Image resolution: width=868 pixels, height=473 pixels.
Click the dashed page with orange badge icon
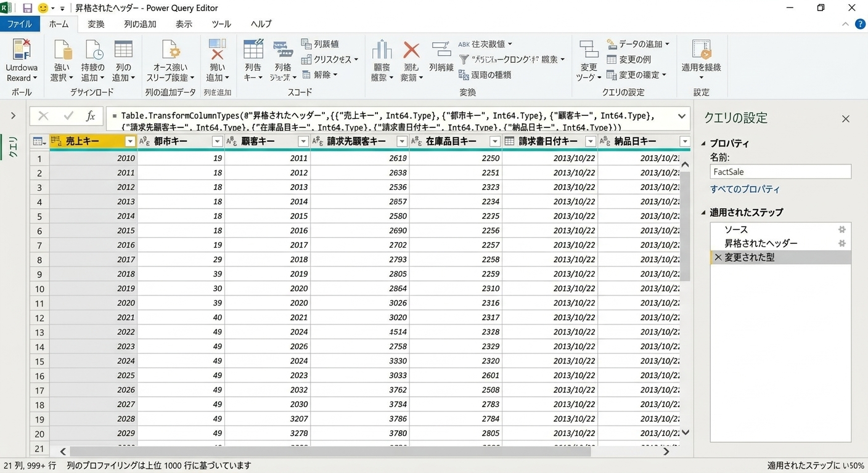(x=702, y=50)
